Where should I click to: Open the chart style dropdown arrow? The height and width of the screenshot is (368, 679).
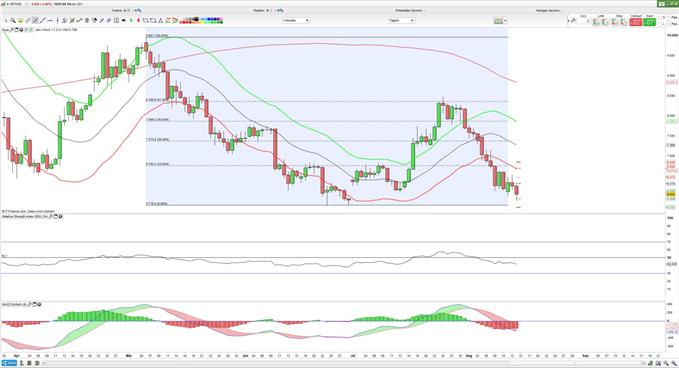pyautogui.click(x=505, y=20)
